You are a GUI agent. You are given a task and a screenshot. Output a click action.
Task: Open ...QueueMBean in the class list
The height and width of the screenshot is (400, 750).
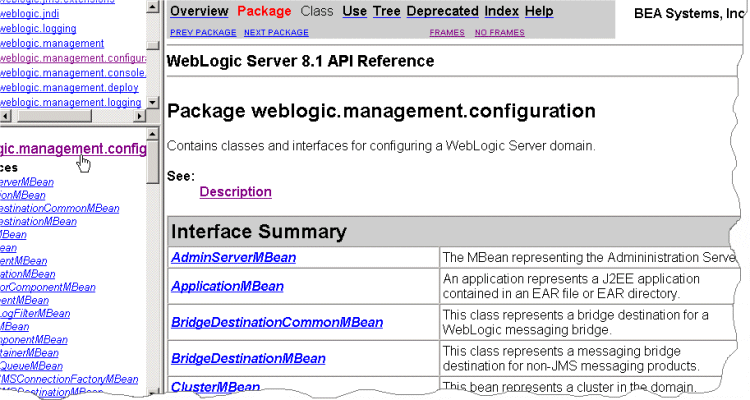31,366
